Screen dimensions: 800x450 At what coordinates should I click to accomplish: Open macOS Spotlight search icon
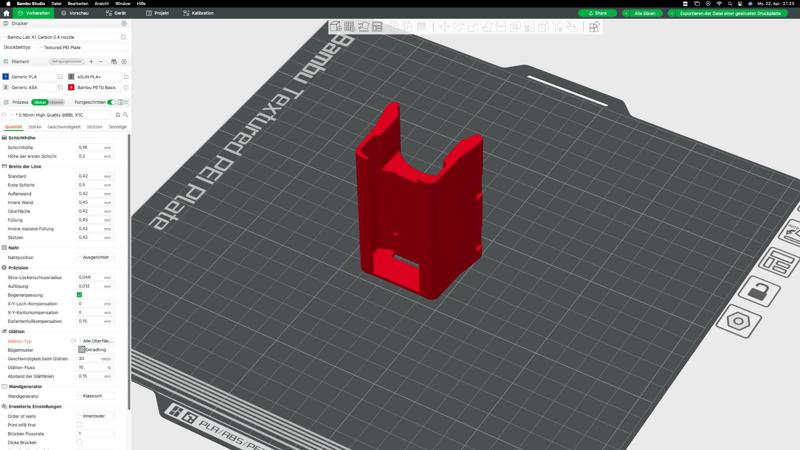coord(730,4)
